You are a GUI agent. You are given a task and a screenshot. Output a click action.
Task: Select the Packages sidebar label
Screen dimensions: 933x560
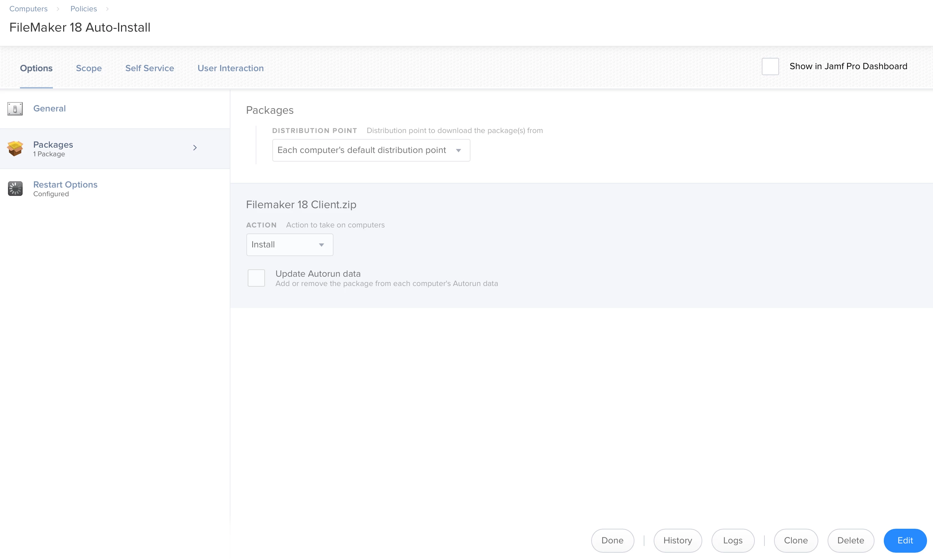click(x=53, y=145)
